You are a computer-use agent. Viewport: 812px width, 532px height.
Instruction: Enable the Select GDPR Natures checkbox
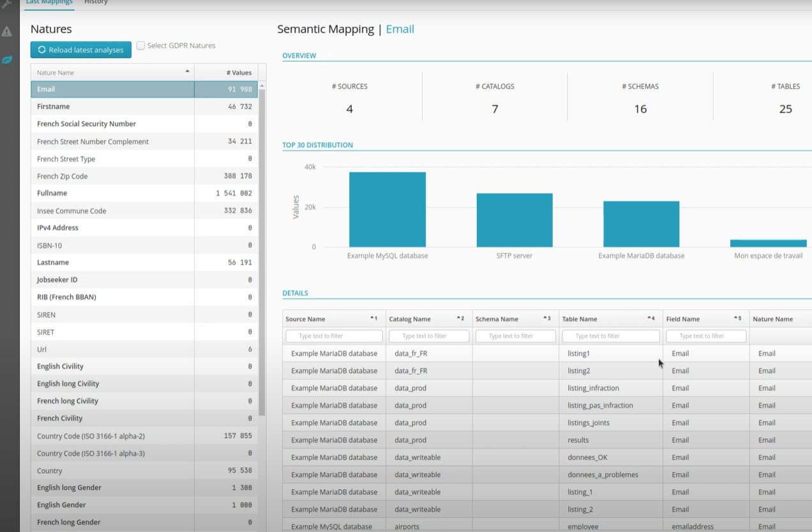click(141, 46)
